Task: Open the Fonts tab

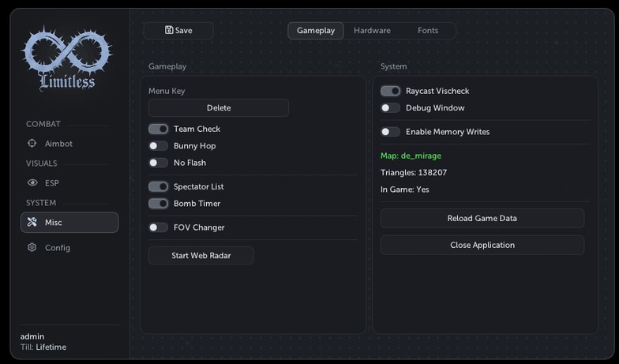Action: coord(428,30)
